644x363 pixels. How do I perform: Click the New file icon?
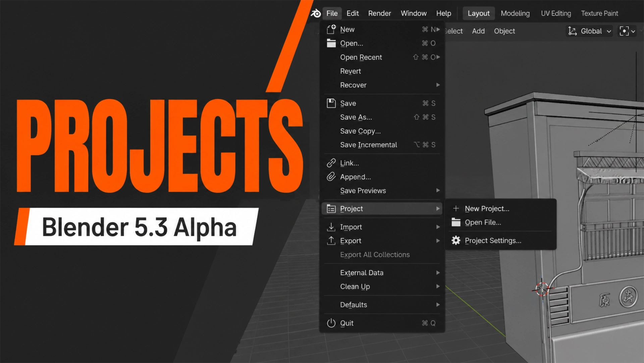(x=331, y=29)
